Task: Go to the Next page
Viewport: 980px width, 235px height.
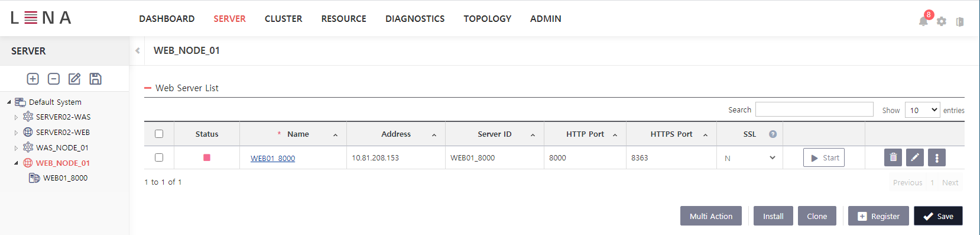Action: click(x=950, y=182)
